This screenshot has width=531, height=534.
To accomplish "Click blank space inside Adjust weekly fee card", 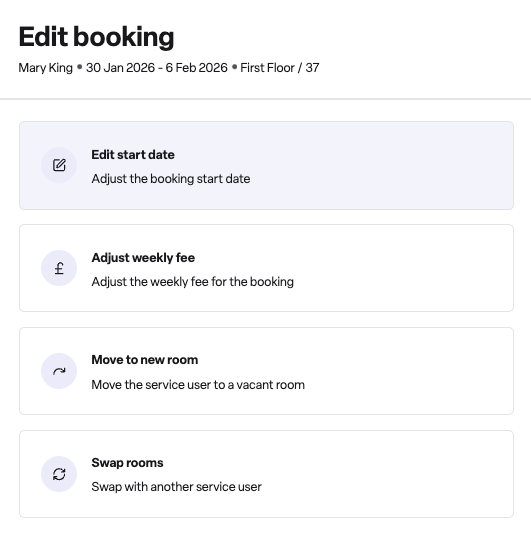I will (x=392, y=268).
